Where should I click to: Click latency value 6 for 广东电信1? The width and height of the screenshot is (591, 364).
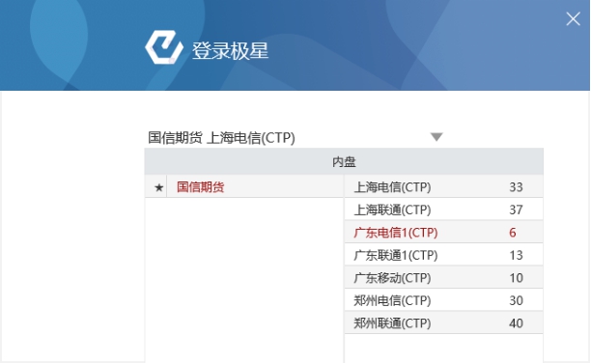point(513,233)
